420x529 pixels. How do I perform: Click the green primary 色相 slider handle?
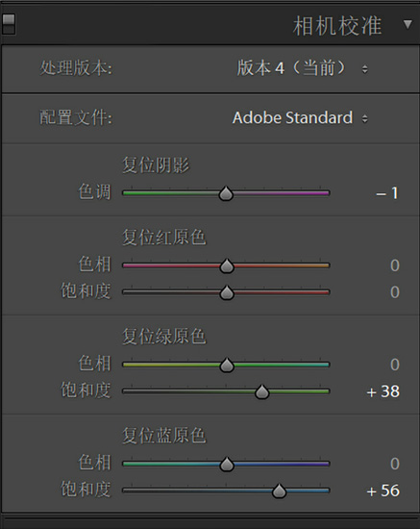pyautogui.click(x=227, y=365)
